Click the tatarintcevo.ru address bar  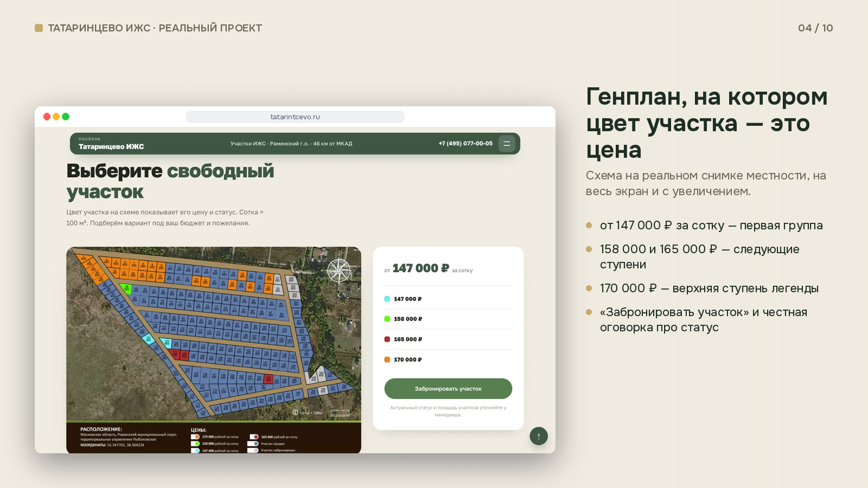tap(295, 117)
